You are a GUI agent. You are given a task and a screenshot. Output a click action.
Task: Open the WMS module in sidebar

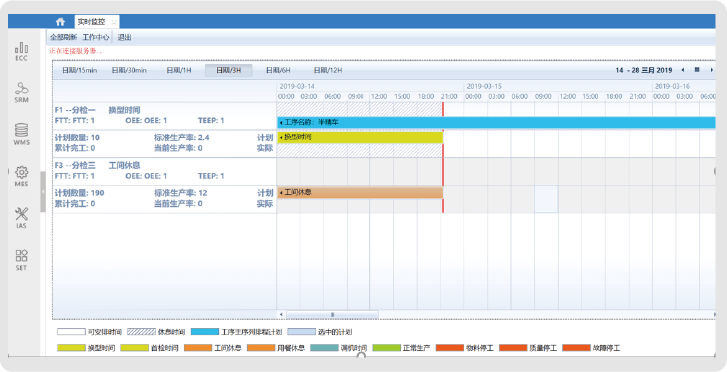21,134
